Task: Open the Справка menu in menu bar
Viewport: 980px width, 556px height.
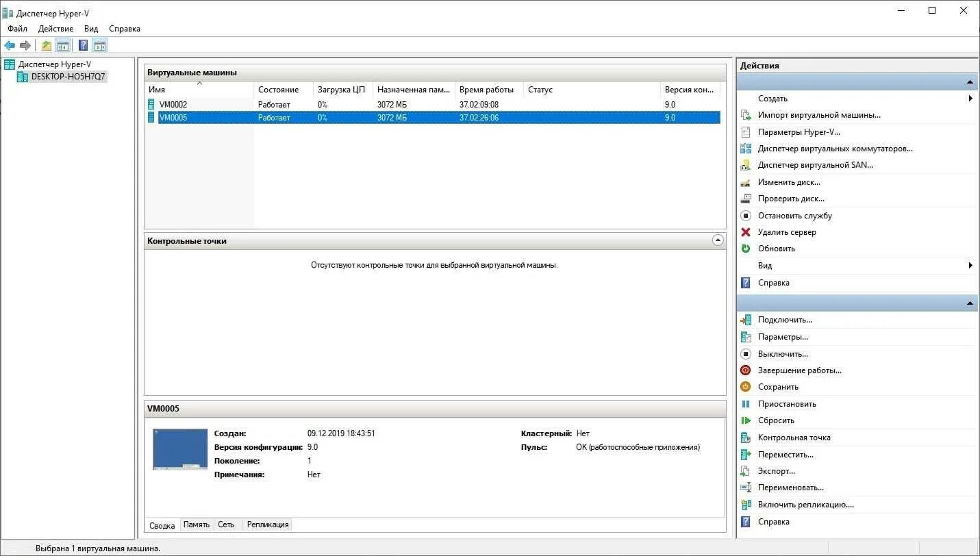Action: pyautogui.click(x=125, y=29)
